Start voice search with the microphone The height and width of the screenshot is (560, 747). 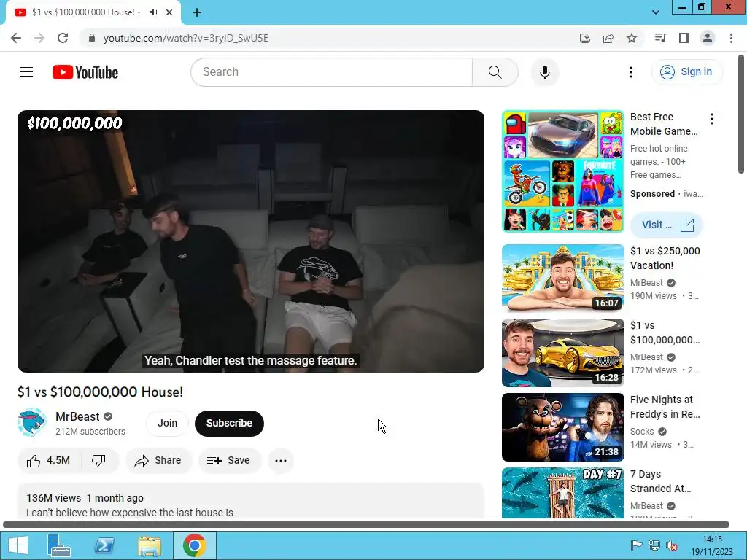coord(545,72)
